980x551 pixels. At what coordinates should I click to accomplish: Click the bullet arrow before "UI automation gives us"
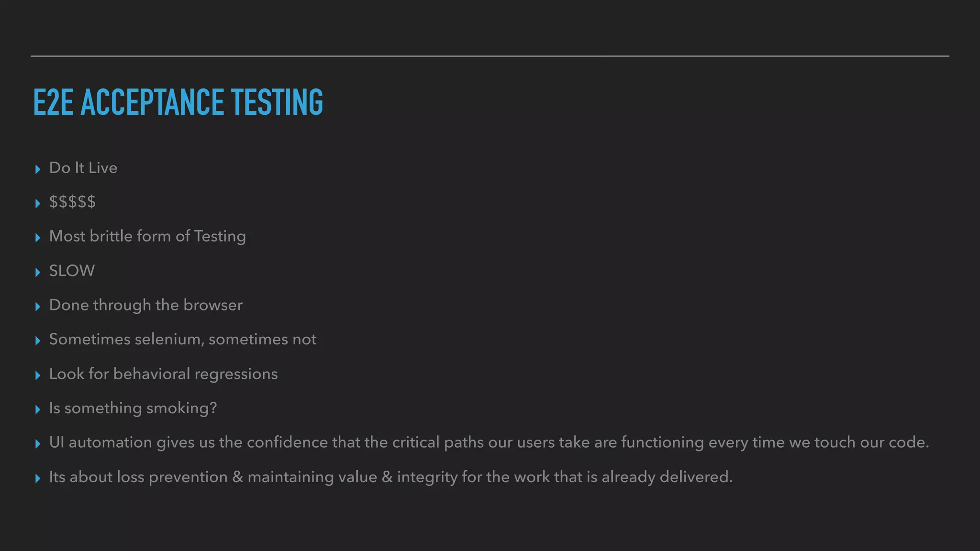coord(38,444)
